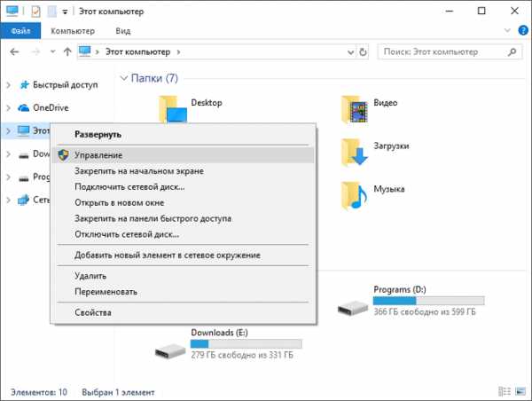The width and height of the screenshot is (532, 401).
Task: Select the Desktop folder icon
Action: click(173, 109)
